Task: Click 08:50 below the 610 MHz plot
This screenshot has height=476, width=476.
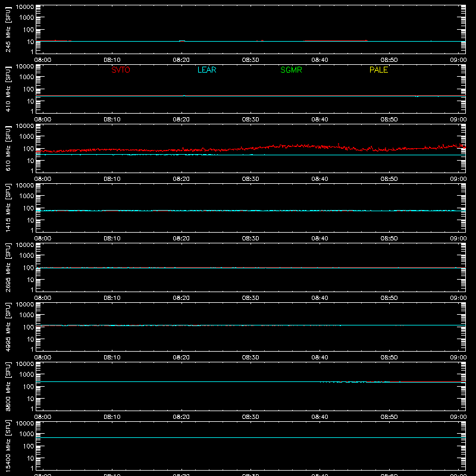Action: coord(389,179)
